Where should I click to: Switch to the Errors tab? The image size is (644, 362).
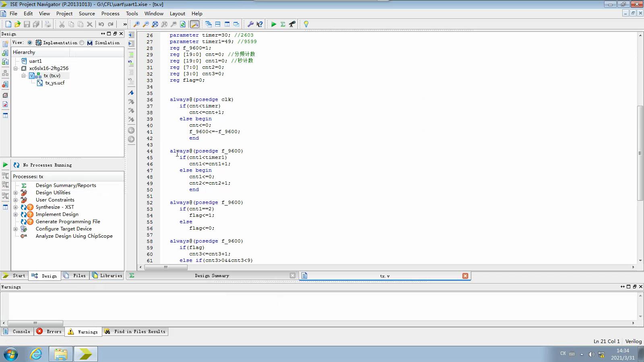point(50,331)
